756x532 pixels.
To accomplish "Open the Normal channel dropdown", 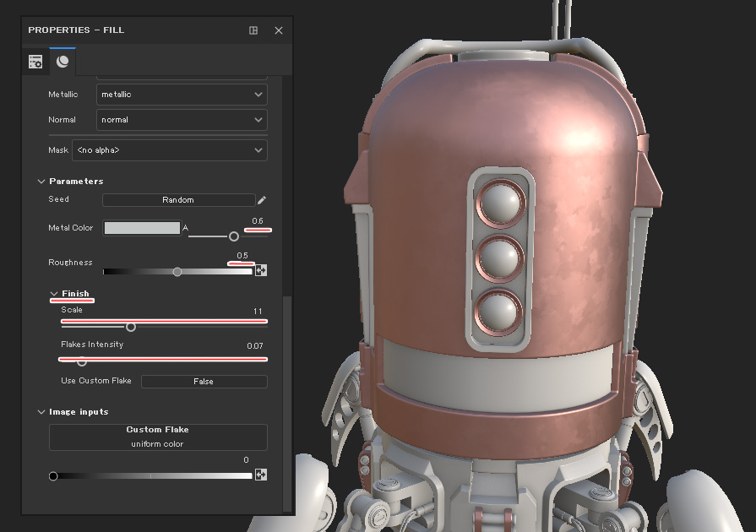I will tap(182, 120).
